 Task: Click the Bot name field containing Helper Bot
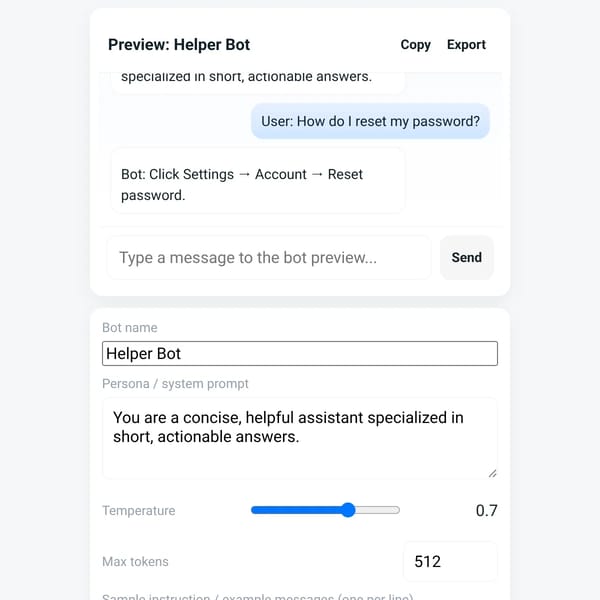coord(300,354)
